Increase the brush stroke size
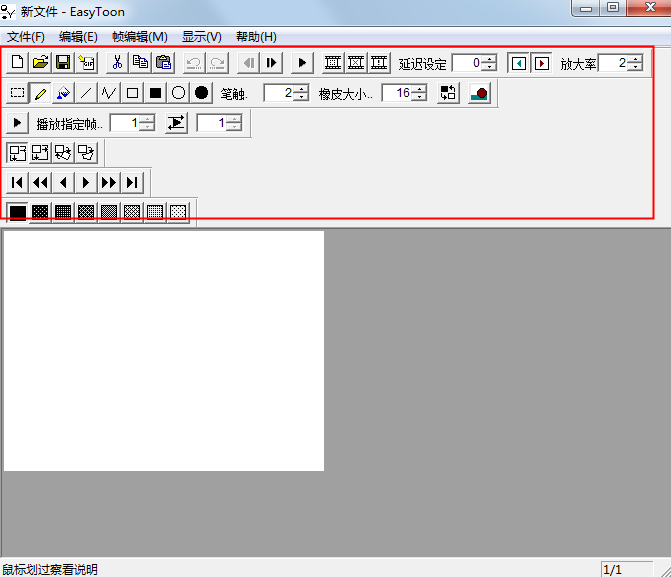The height and width of the screenshot is (577, 671). pyautogui.click(x=301, y=89)
